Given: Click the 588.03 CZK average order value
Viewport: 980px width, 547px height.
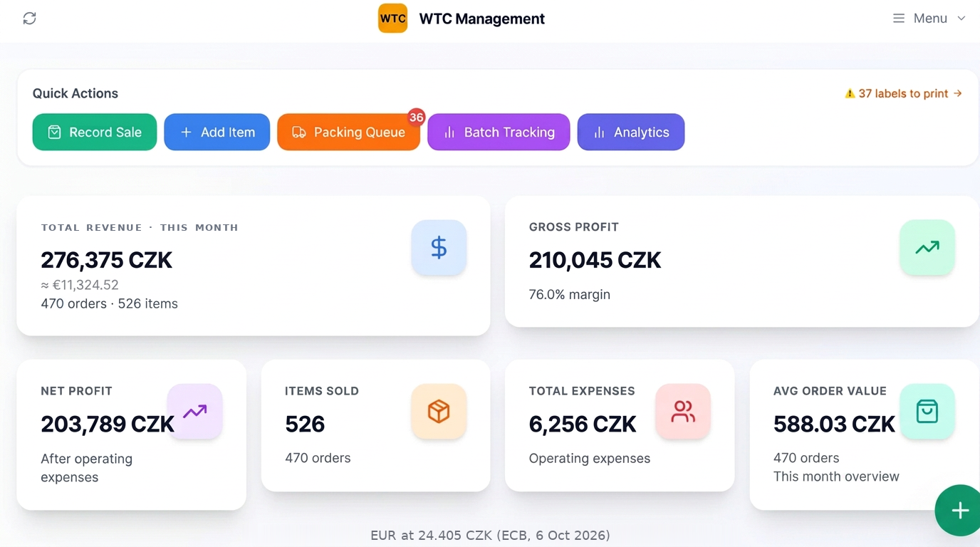Looking at the screenshot, I should (x=835, y=424).
